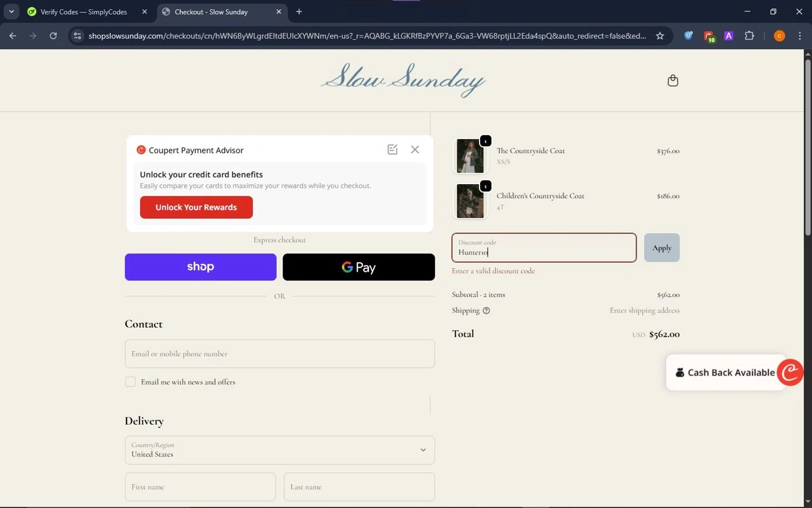The width and height of the screenshot is (812, 508).
Task: Click the $376.00 price
Action: (668, 151)
